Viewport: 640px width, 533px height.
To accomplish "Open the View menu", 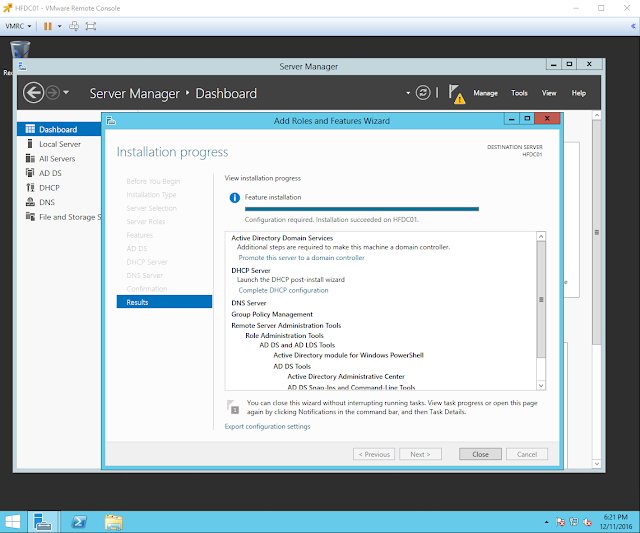I will pyautogui.click(x=549, y=93).
